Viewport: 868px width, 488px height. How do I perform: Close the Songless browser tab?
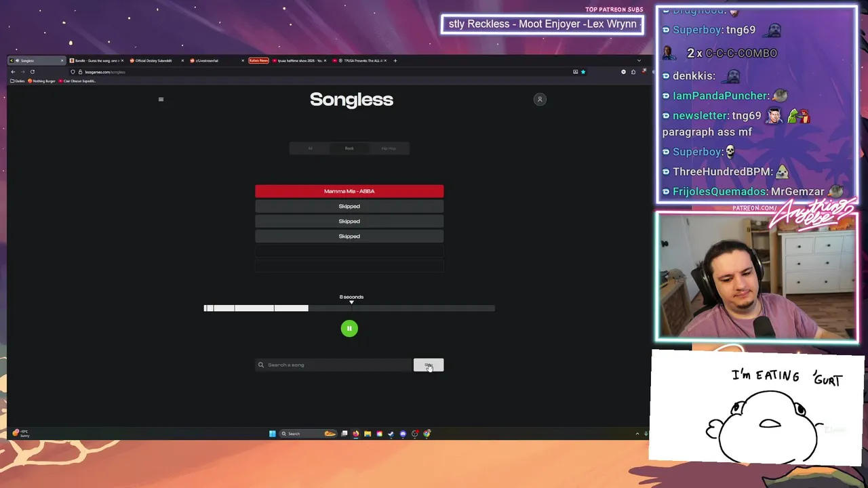pos(62,60)
